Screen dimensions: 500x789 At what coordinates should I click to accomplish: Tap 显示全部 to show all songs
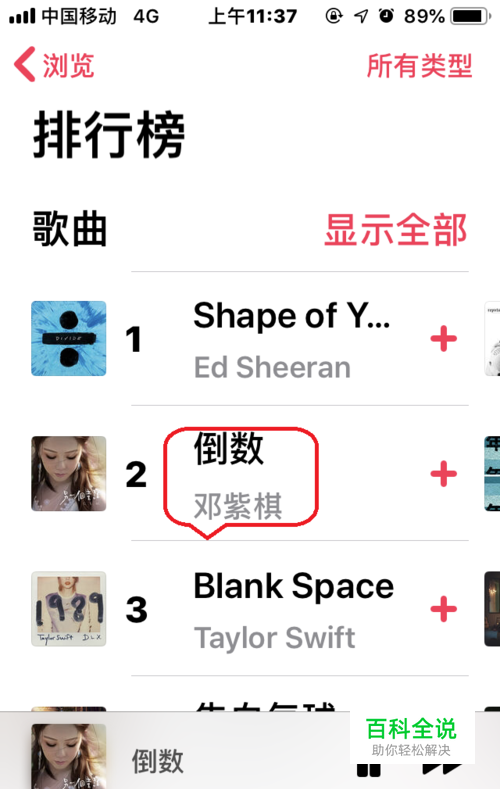coord(396,230)
